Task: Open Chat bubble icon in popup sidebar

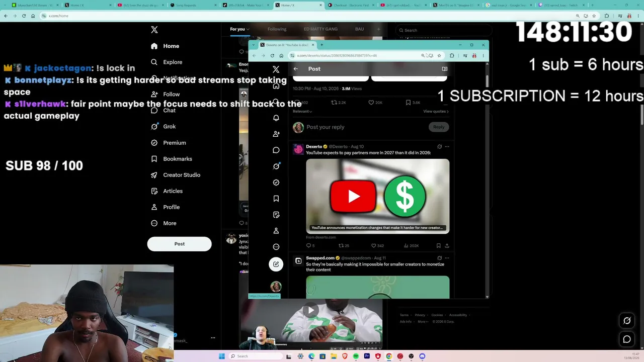Action: [x=276, y=150]
